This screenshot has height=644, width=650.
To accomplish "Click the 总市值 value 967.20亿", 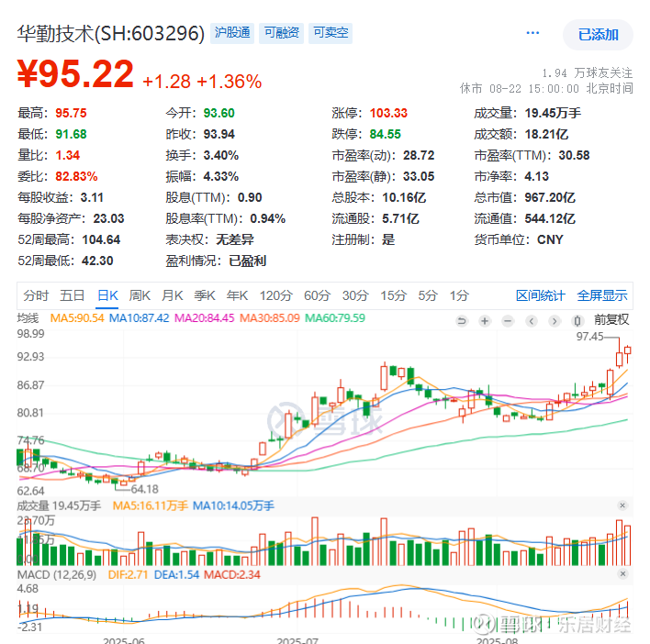I will tap(550, 197).
